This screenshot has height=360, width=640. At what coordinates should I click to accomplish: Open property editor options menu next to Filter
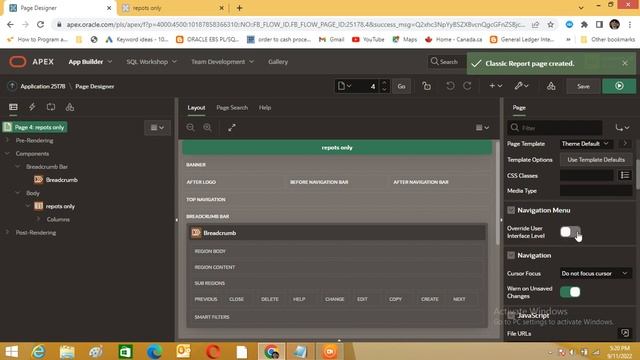tap(622, 128)
